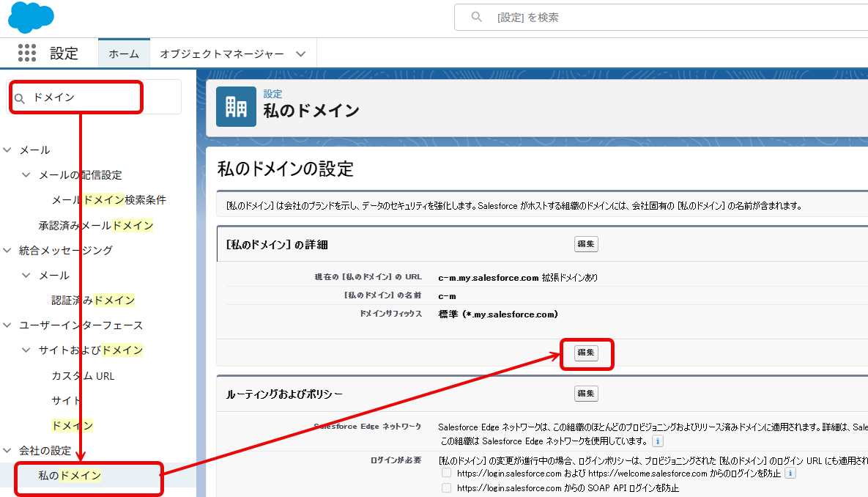
Task: Click the c-m.my.salesforce.com URL value
Action: pyautogui.click(x=489, y=278)
